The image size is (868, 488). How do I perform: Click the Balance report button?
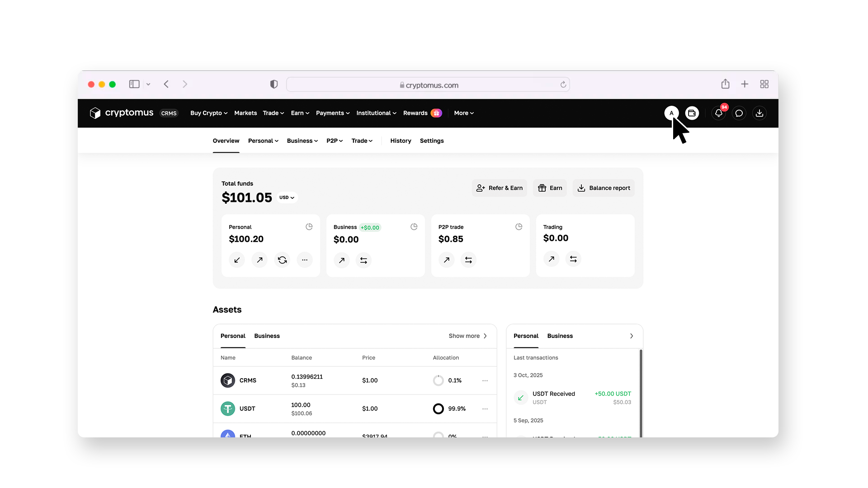(604, 188)
